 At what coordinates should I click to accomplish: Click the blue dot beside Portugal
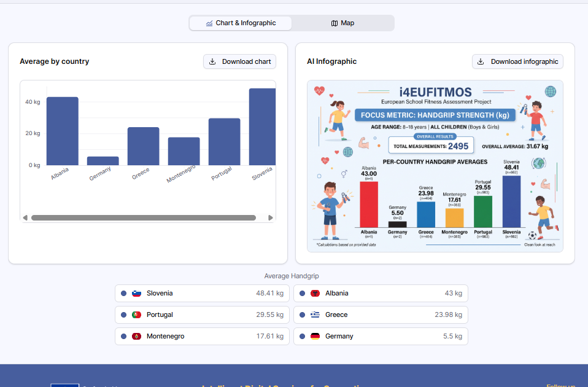(124, 315)
